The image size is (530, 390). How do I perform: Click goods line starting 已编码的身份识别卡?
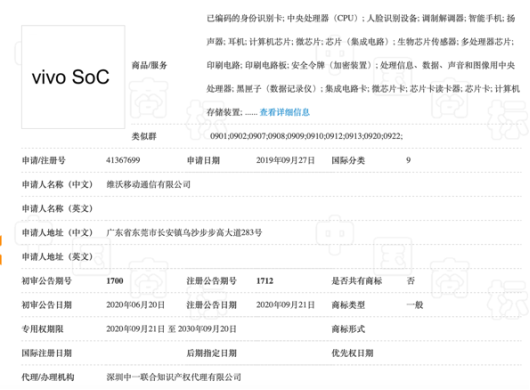click(x=361, y=18)
